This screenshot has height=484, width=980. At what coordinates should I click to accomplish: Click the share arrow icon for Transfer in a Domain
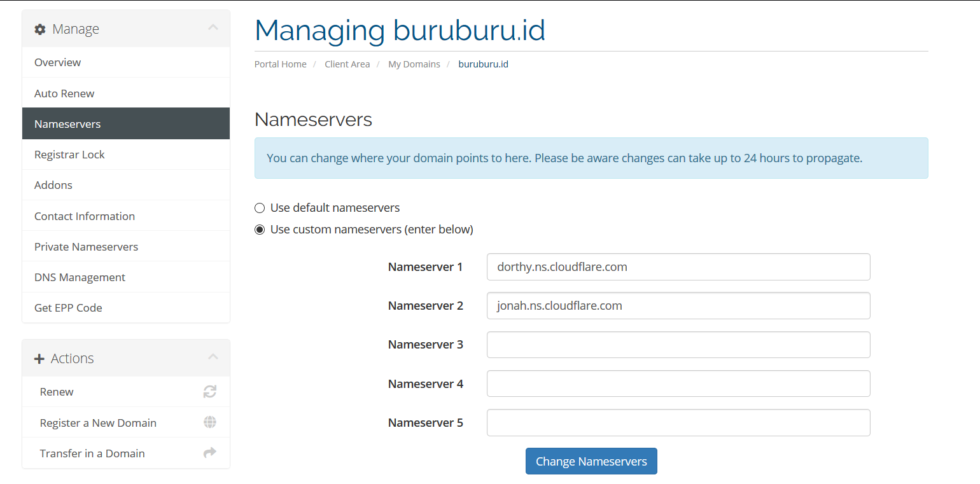coord(210,453)
